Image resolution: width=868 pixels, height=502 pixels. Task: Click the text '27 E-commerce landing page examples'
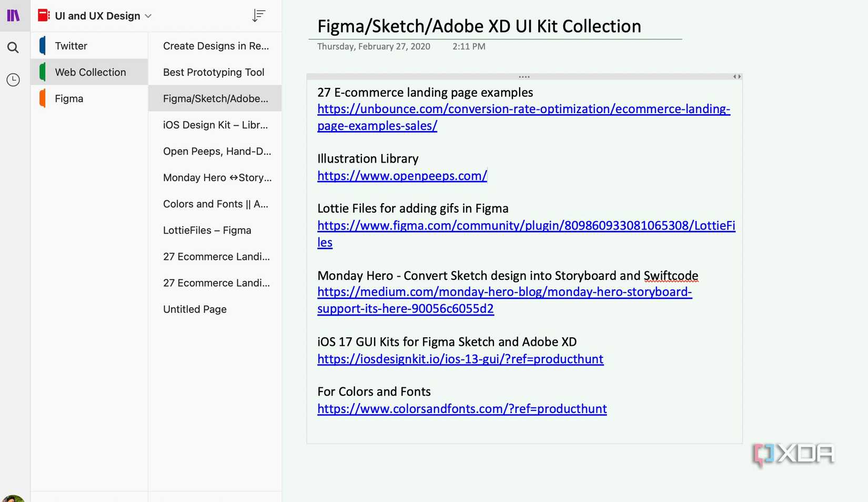pos(425,93)
